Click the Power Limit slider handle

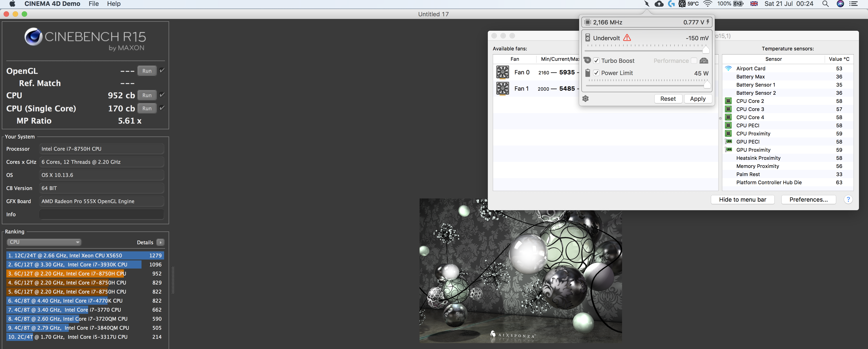click(707, 85)
